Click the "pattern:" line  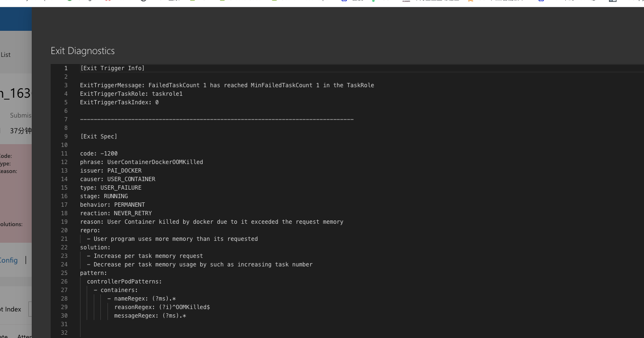93,273
